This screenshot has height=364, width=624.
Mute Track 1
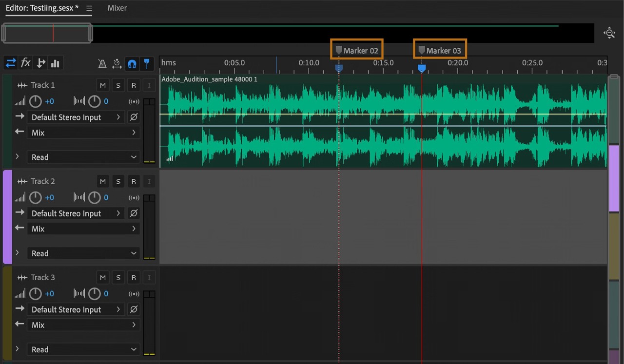point(102,85)
